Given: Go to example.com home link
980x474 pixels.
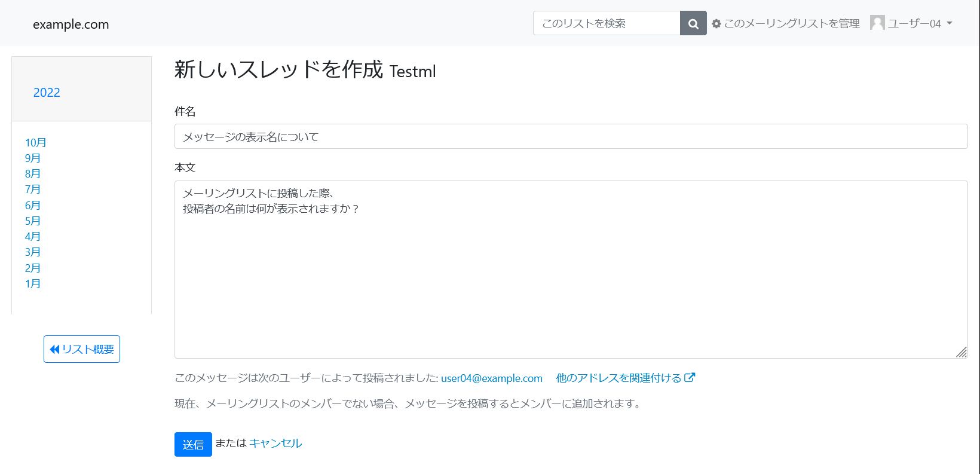Looking at the screenshot, I should tap(71, 25).
